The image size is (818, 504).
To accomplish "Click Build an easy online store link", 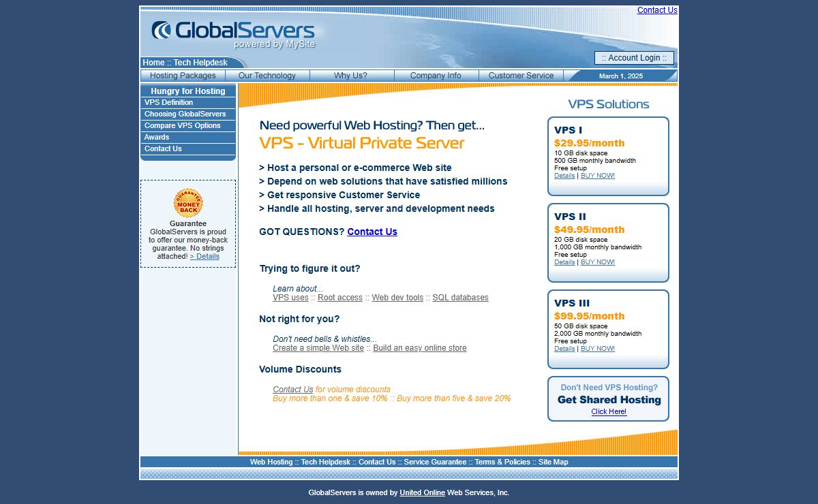I will (x=420, y=348).
